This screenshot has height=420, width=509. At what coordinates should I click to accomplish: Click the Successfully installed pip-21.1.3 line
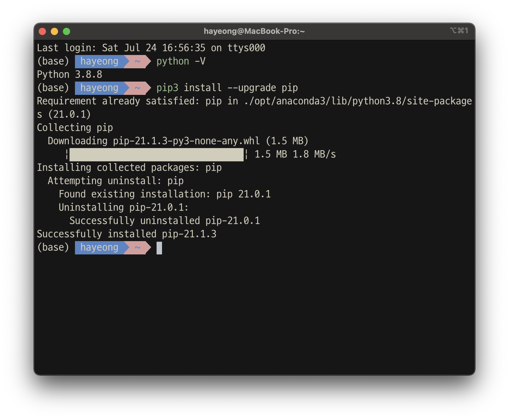[x=127, y=234]
